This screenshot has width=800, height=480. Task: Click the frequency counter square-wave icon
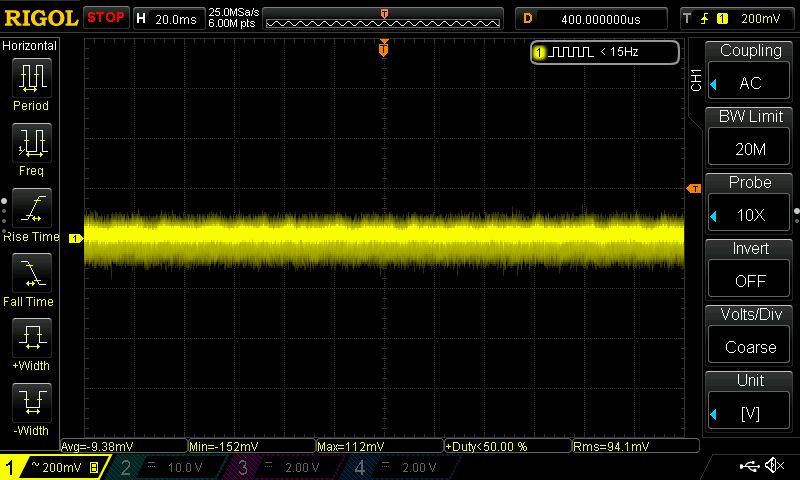click(571, 52)
